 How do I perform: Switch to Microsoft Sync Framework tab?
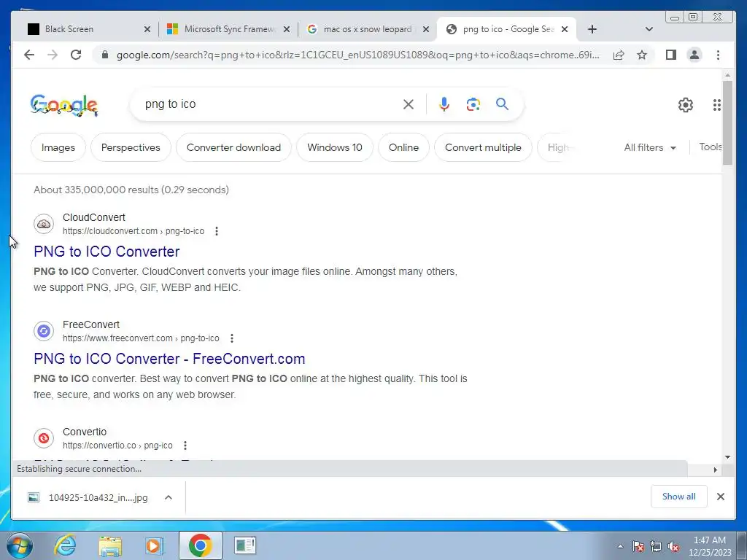tap(230, 29)
